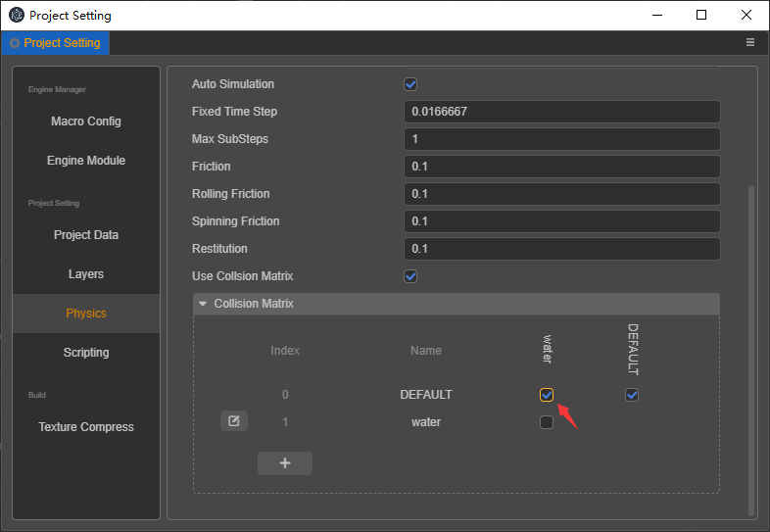Screen dimensions: 770x532
Task: Check the water row water column checkbox
Action: tap(547, 422)
